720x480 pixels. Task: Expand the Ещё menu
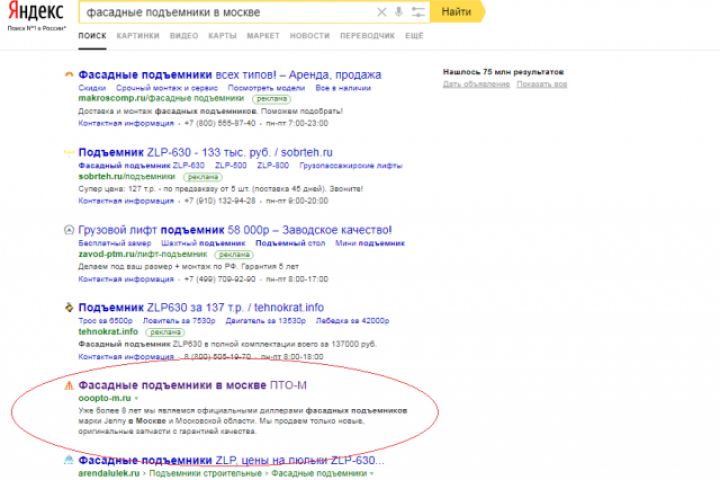(414, 36)
